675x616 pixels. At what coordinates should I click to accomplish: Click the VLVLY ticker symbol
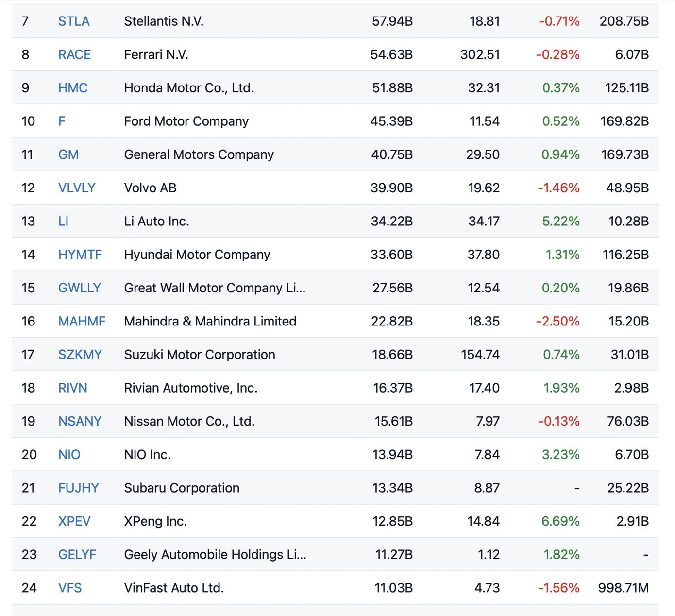click(x=77, y=188)
